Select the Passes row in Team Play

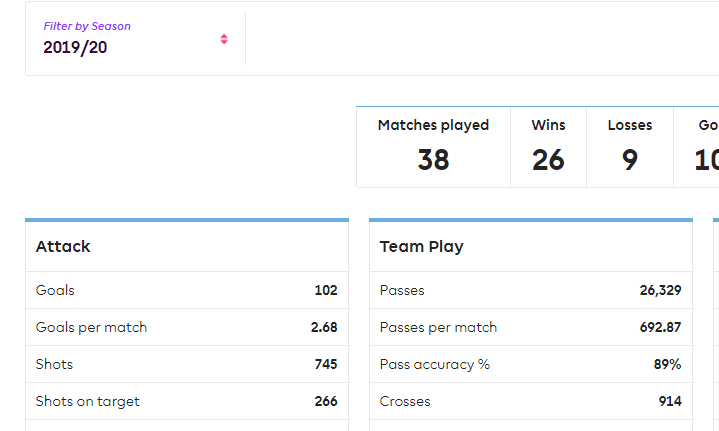pos(531,290)
